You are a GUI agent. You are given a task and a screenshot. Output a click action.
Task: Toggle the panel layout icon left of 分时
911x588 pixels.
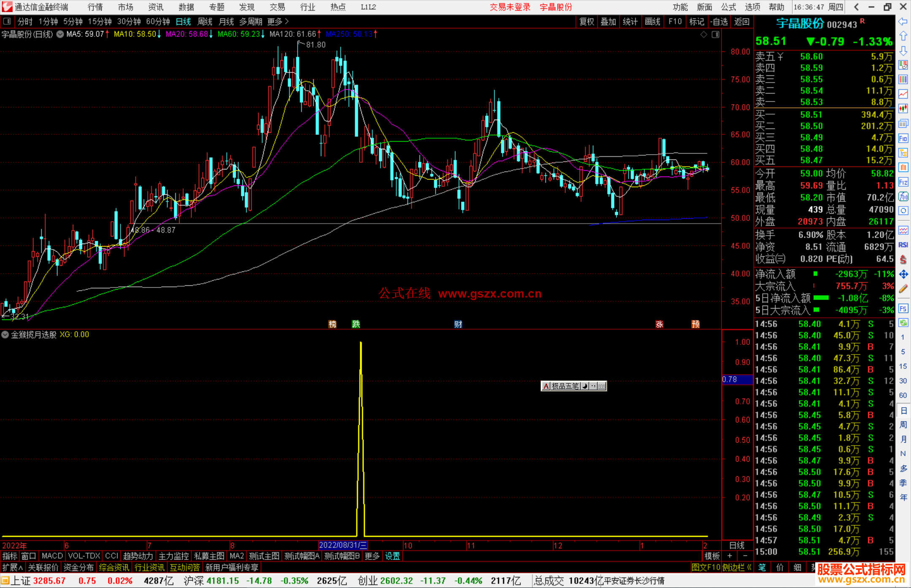point(7,21)
